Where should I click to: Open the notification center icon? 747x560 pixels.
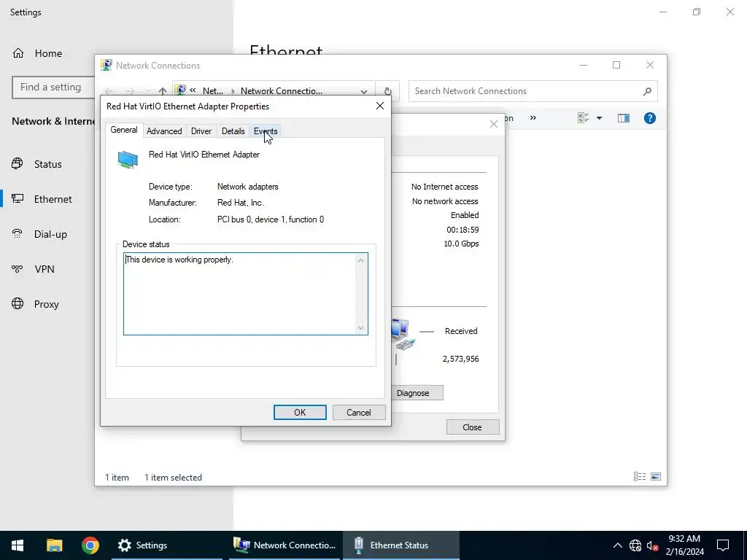point(723,545)
